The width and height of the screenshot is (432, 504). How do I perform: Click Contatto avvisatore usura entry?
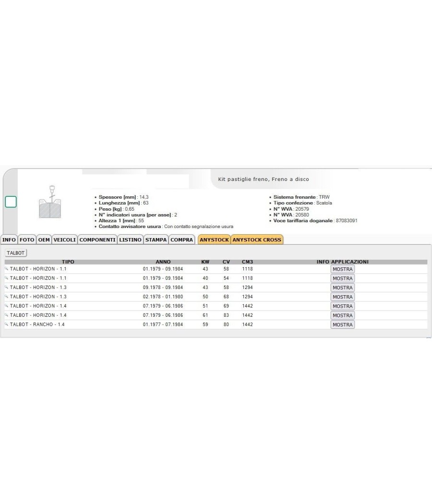[x=166, y=227]
